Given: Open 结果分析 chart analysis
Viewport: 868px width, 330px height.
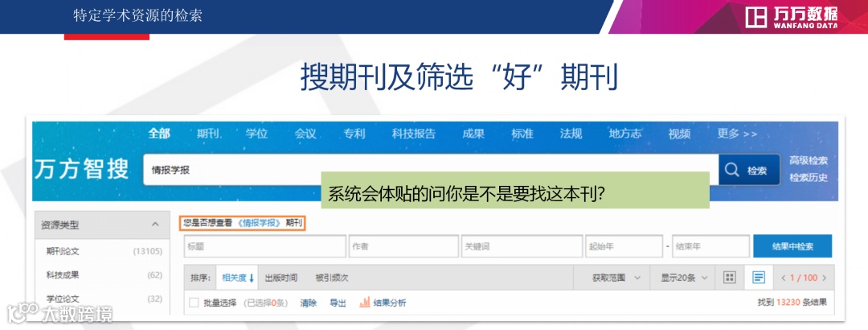Looking at the screenshot, I should coord(383,303).
